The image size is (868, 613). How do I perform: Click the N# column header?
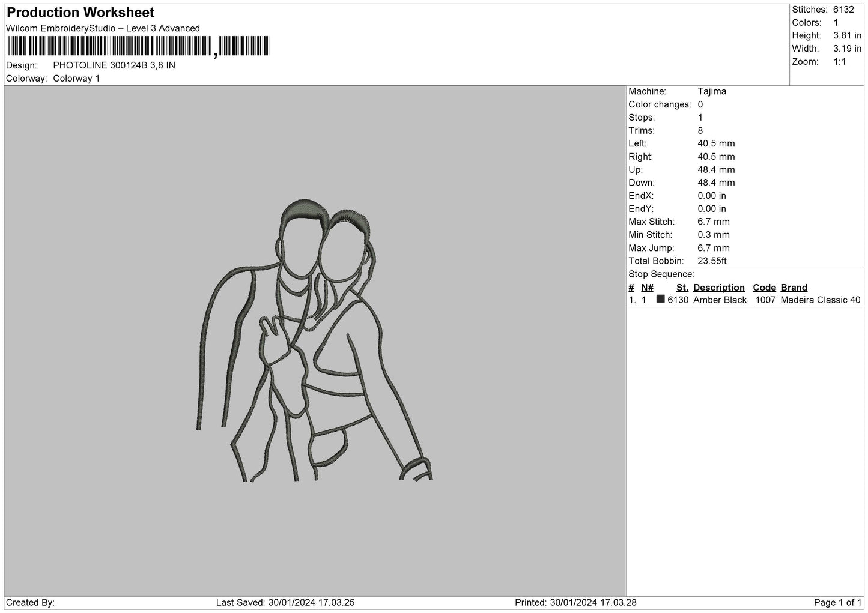tap(647, 288)
